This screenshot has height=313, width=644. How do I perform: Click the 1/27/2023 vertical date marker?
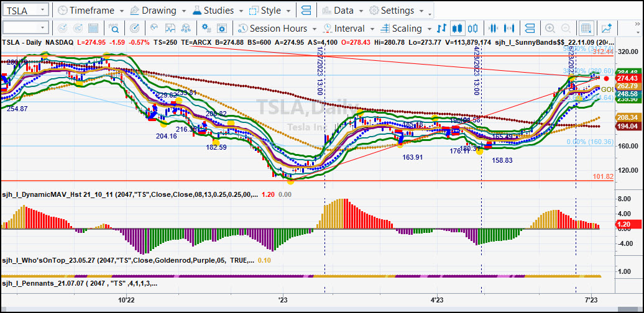click(320, 71)
